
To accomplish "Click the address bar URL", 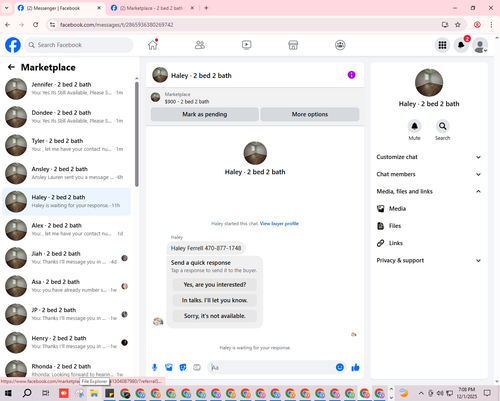I will click(x=117, y=25).
